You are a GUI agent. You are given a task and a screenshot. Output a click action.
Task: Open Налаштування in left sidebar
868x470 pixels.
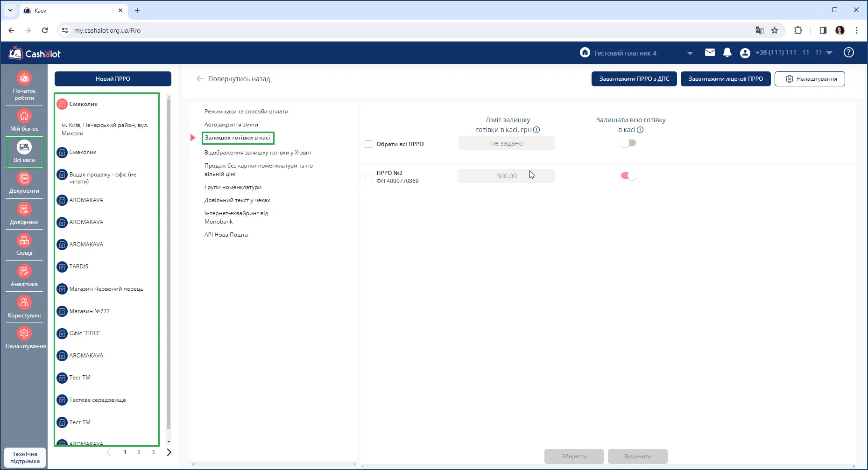pyautogui.click(x=25, y=338)
